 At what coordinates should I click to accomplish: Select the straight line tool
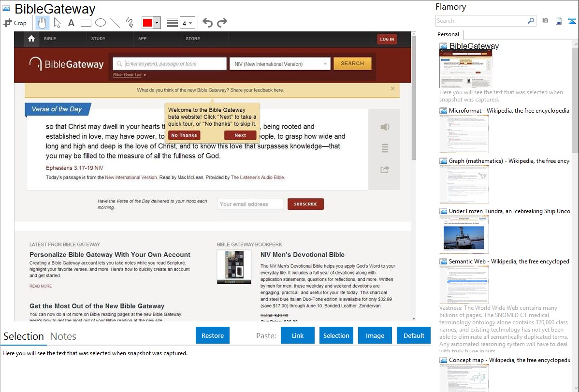point(115,23)
